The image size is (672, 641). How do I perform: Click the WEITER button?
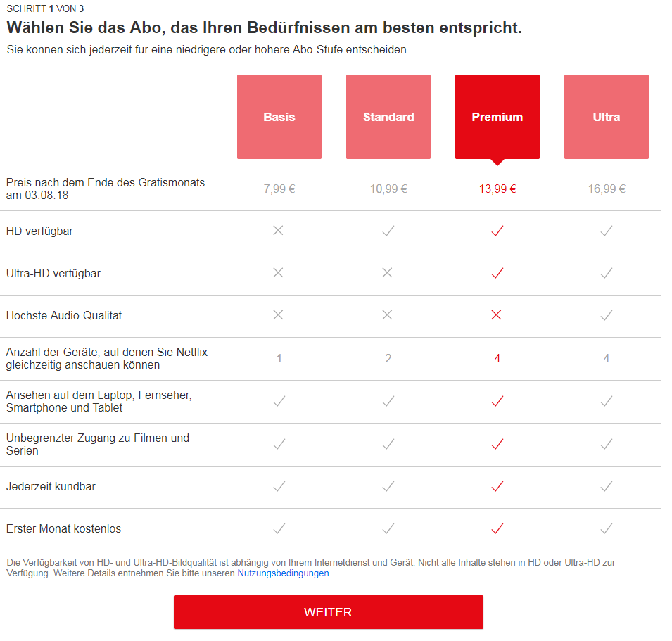click(329, 612)
